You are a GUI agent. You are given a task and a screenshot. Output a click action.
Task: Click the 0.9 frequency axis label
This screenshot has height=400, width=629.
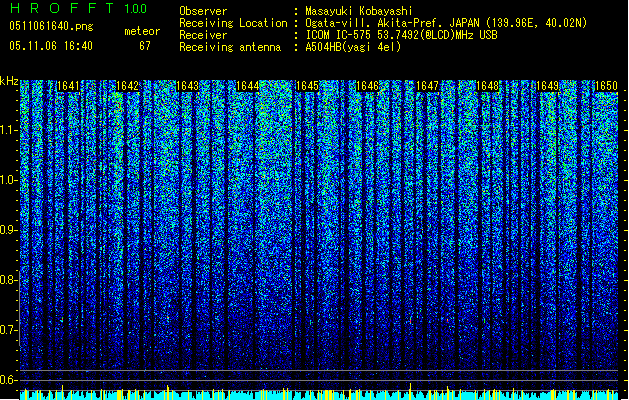coord(8,230)
